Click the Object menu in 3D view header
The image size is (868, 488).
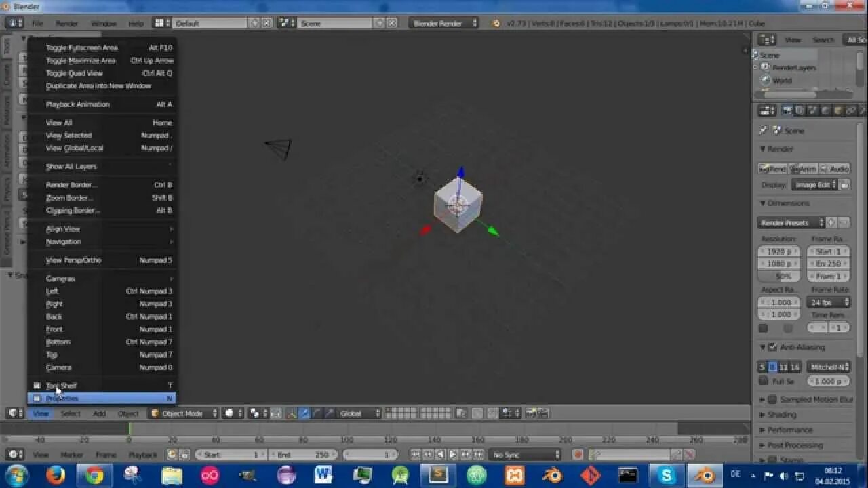click(128, 413)
